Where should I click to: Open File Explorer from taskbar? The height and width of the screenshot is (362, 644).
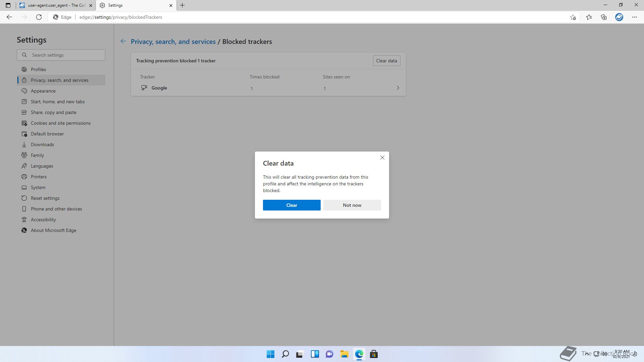[344, 354]
